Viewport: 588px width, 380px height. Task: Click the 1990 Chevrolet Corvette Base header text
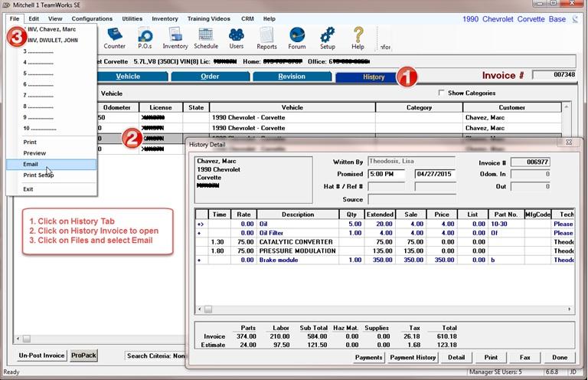point(514,19)
